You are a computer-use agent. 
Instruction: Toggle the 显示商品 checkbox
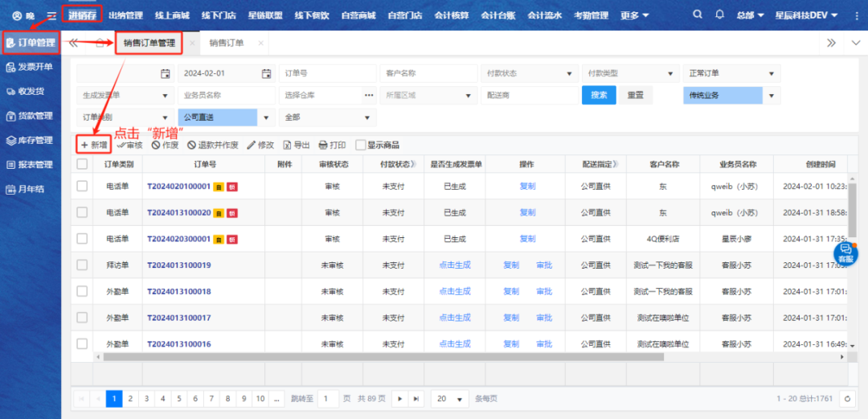click(x=361, y=145)
